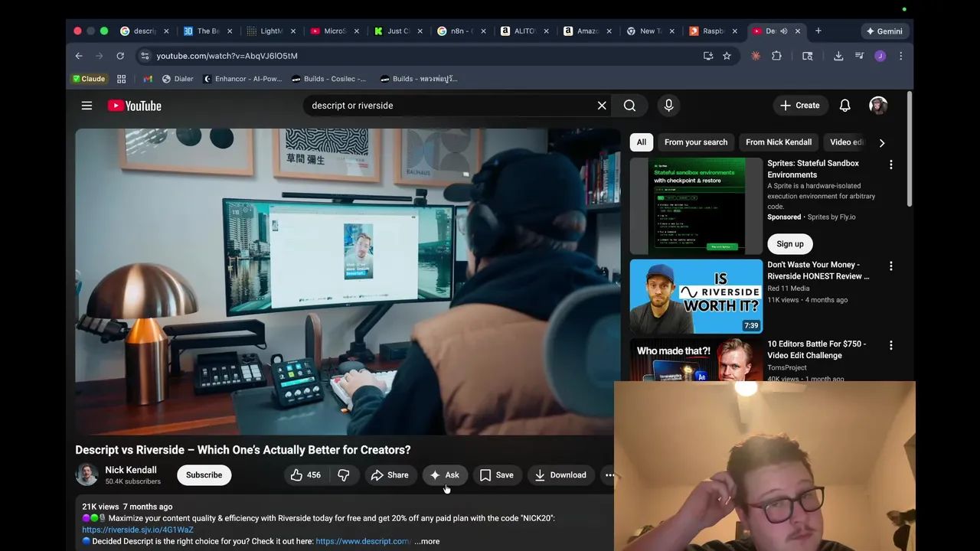Switch to the LightM tab
This screenshot has width=980, height=551.
click(271, 31)
